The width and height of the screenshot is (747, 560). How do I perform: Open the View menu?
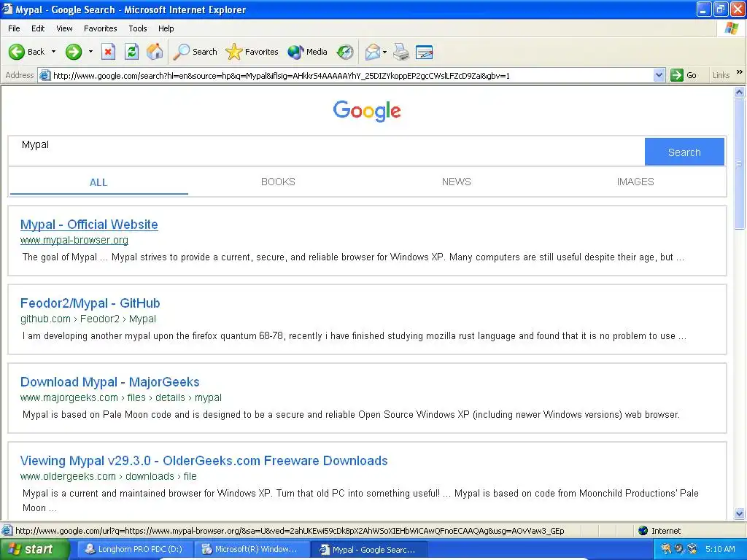pos(64,28)
